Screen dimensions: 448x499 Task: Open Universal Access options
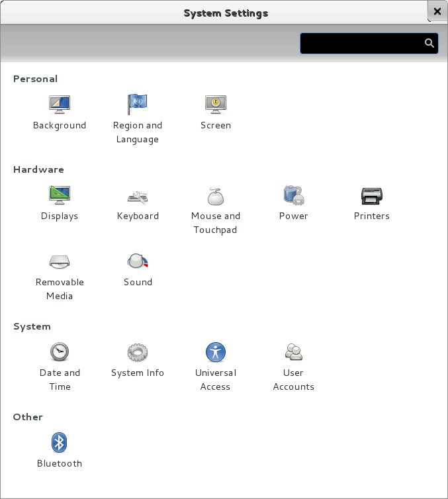click(216, 352)
